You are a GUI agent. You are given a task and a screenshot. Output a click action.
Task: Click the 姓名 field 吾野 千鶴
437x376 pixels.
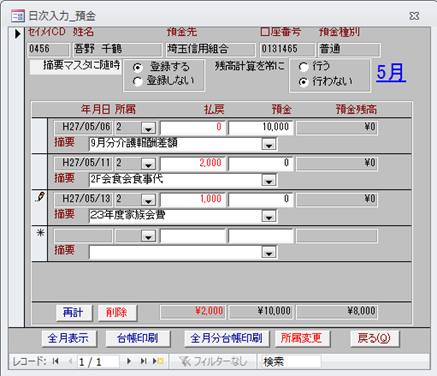tap(117, 49)
